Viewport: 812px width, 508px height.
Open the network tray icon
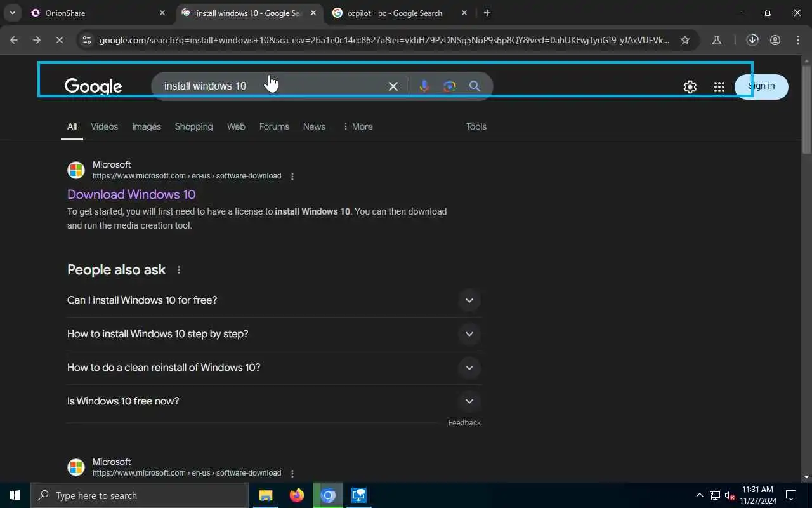click(x=715, y=495)
